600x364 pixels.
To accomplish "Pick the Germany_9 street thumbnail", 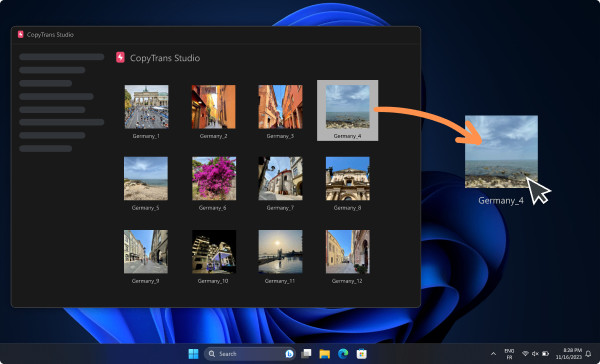I will point(146,251).
